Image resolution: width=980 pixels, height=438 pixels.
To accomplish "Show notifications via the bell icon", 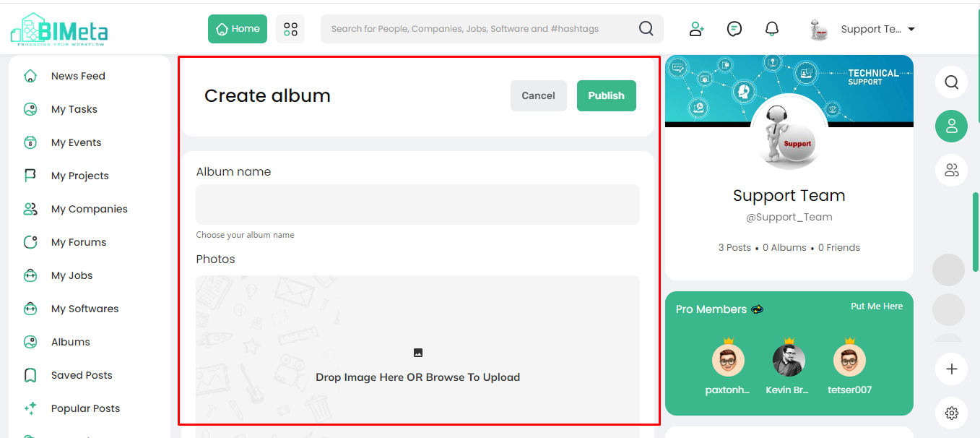I will click(x=772, y=29).
